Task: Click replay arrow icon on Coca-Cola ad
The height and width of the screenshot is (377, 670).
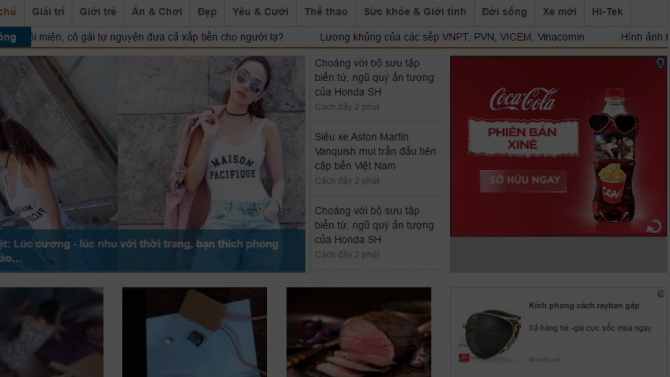Action: [x=654, y=227]
